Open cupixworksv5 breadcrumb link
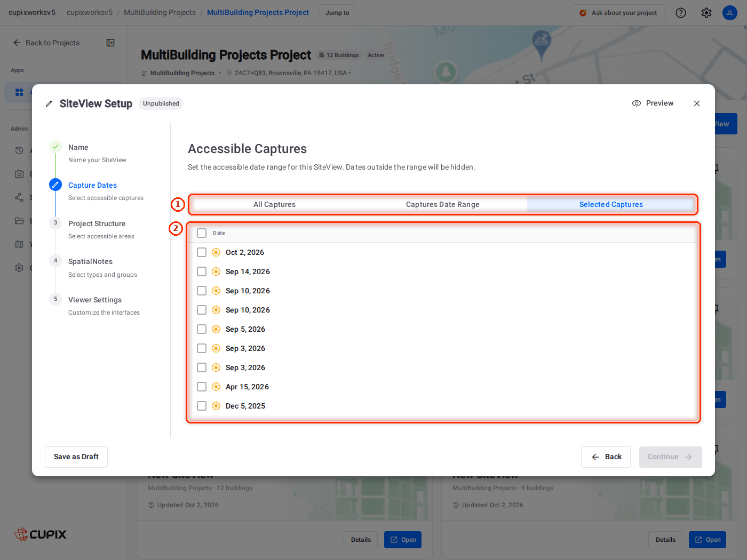 pos(90,12)
